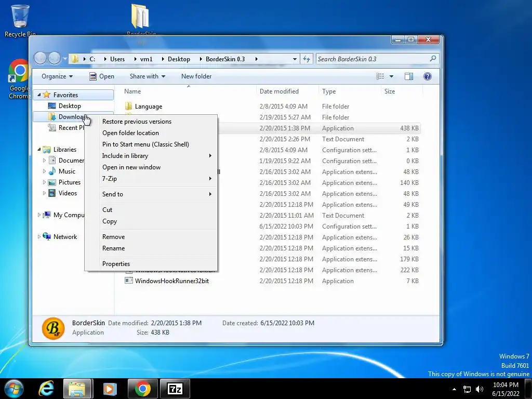Select the Network item in navigation pane
Viewport: 532px width, 399px height.
[65, 237]
